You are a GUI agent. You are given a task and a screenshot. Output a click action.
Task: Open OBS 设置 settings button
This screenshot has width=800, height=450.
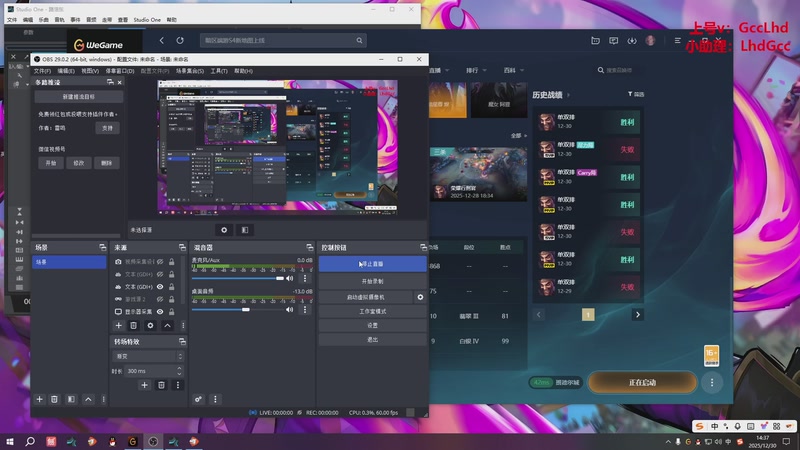point(372,326)
